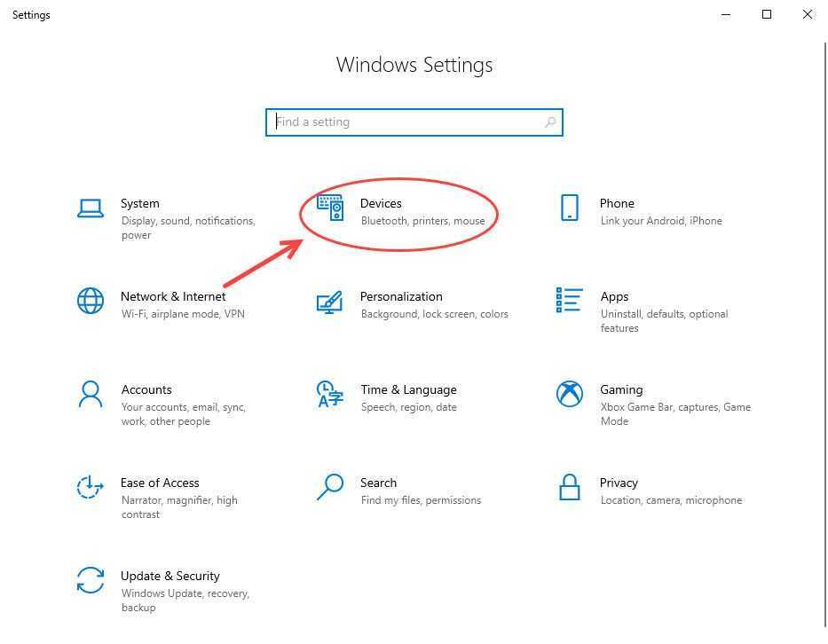Open Apps using its list icon
The width and height of the screenshot is (828, 644).
tap(570, 301)
